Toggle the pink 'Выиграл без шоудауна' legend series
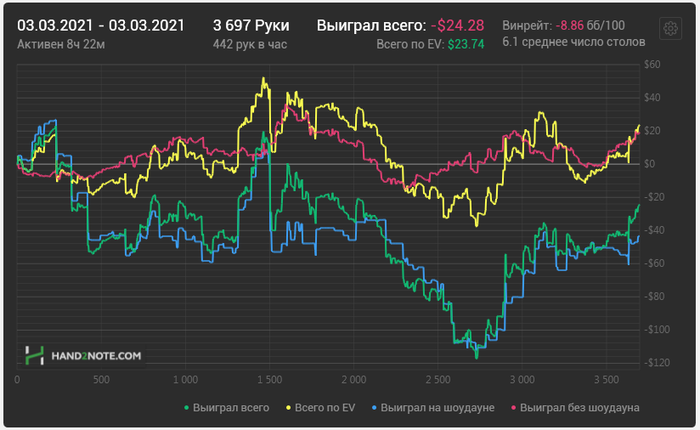700x430 pixels. pyautogui.click(x=575, y=408)
